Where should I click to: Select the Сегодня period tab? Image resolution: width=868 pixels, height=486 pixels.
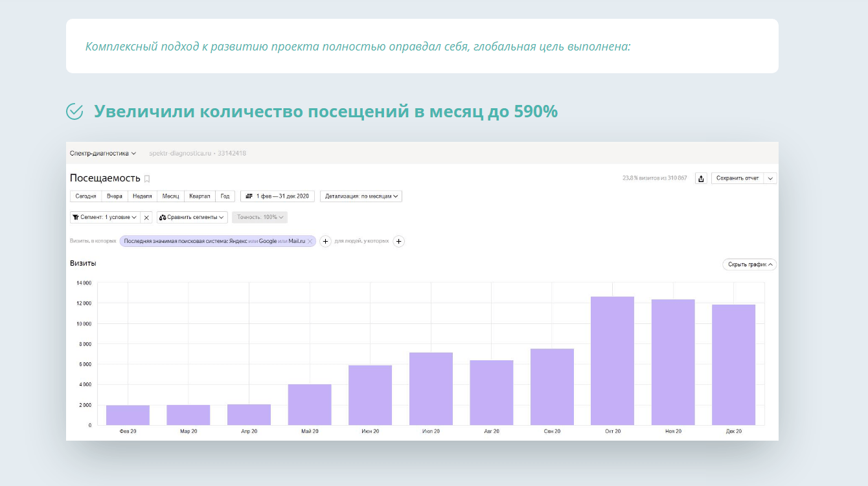86,196
